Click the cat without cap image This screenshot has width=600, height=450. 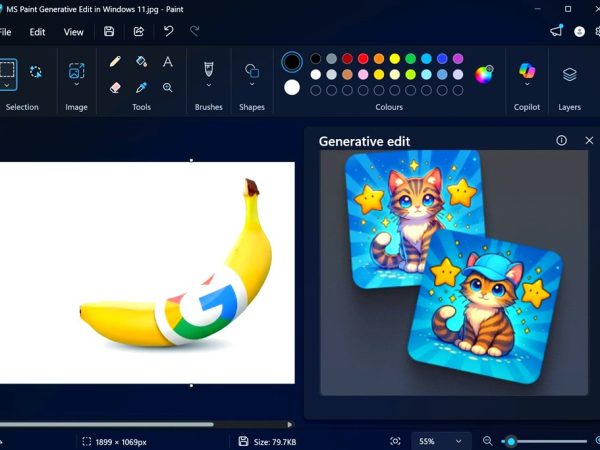tap(415, 218)
